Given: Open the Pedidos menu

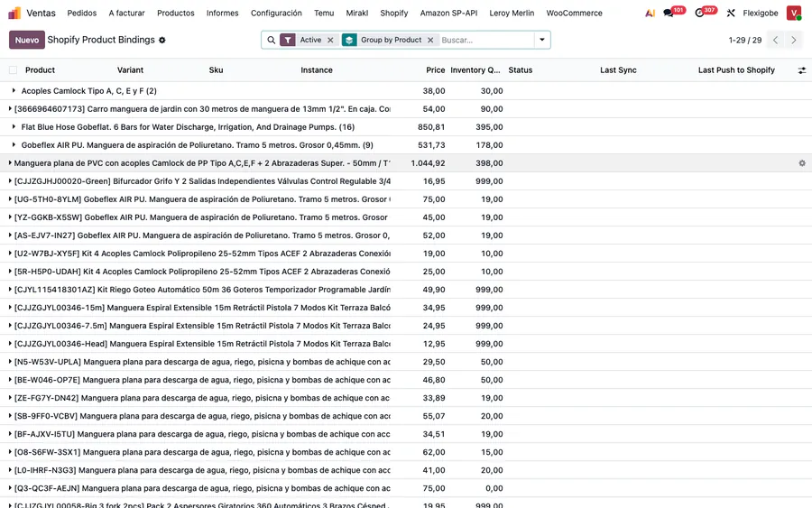Looking at the screenshot, I should point(82,13).
